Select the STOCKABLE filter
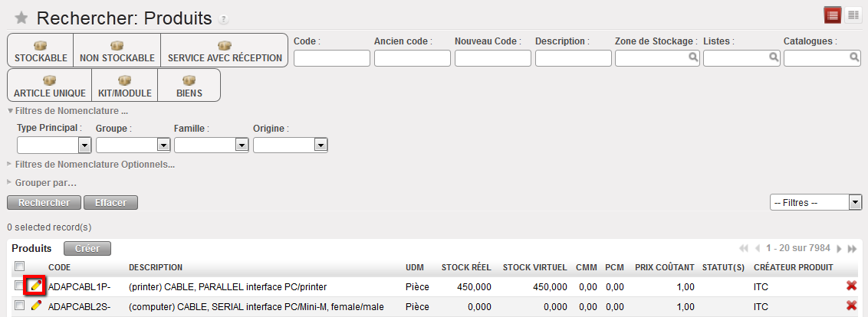 pyautogui.click(x=41, y=51)
